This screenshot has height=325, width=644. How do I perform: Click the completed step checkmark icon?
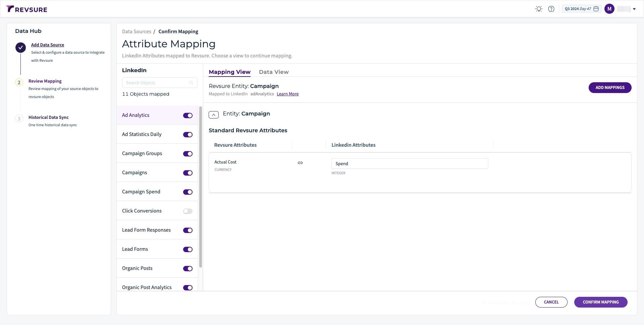(20, 48)
